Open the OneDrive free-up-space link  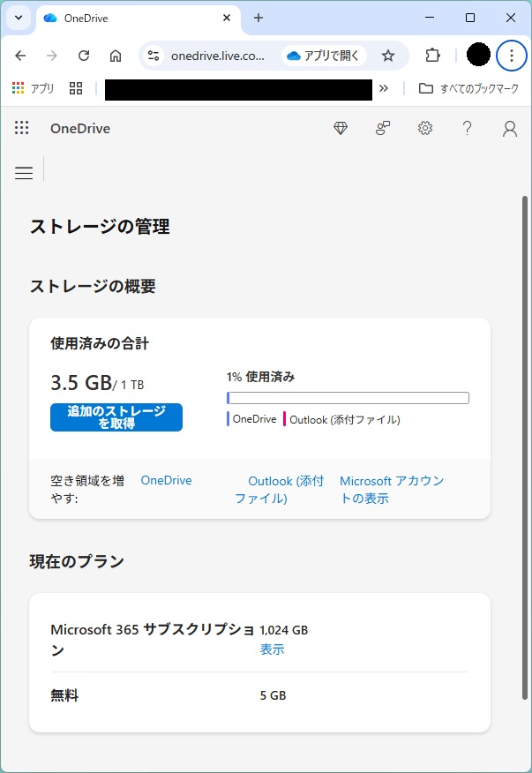click(x=166, y=480)
